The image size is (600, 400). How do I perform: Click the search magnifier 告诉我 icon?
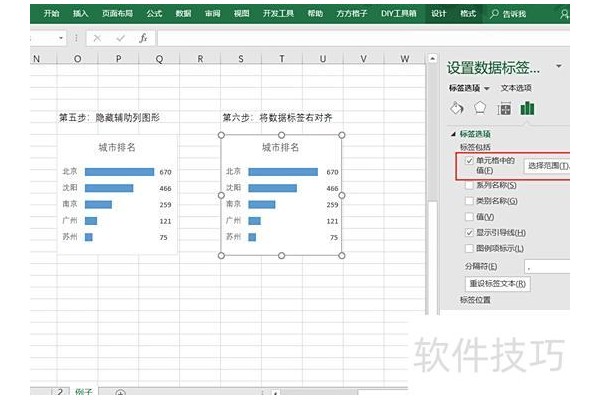[x=494, y=14]
